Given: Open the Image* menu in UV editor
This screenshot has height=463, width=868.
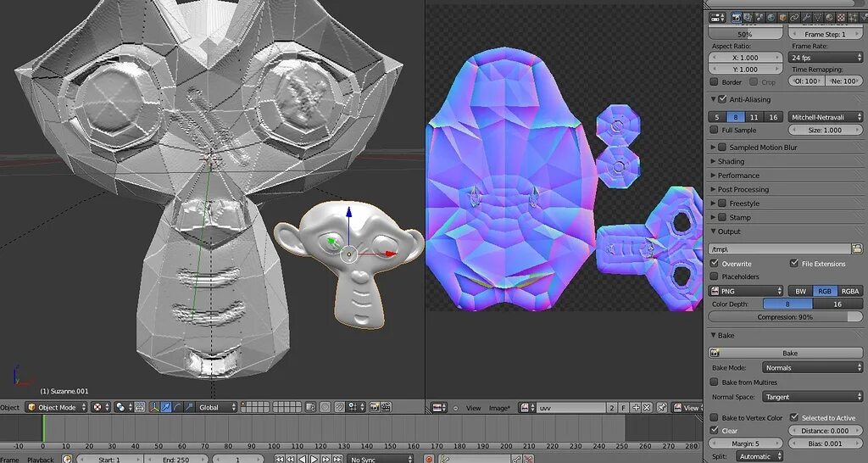Looking at the screenshot, I should [499, 408].
